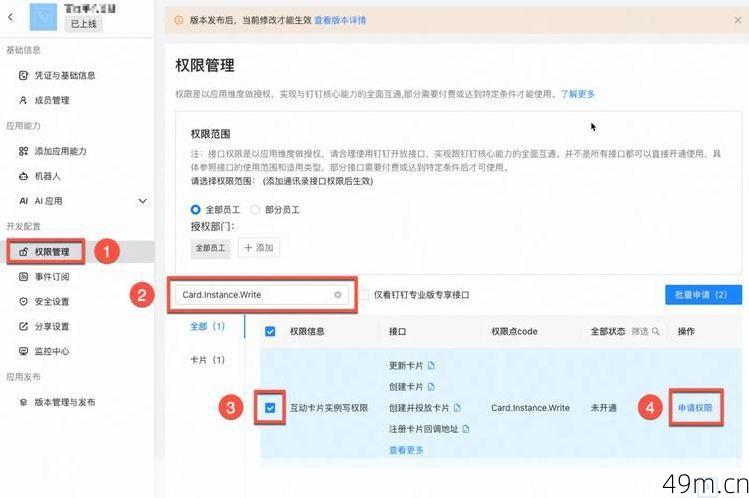749x498 pixels.
Task: Click the 机器人 robot icon
Action: [x=23, y=176]
